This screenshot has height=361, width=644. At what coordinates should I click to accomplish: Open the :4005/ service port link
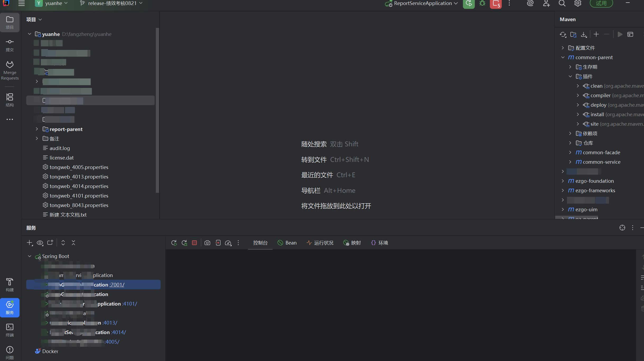(x=112, y=342)
